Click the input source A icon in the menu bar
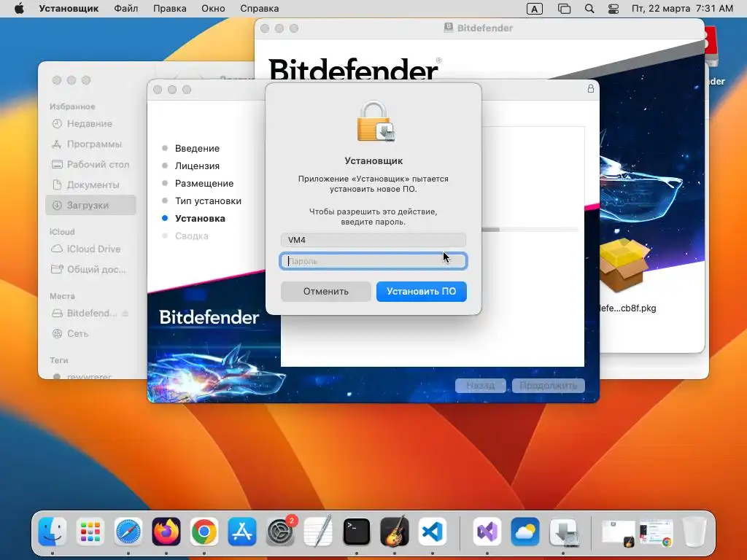Image resolution: width=747 pixels, height=560 pixels. (x=535, y=9)
